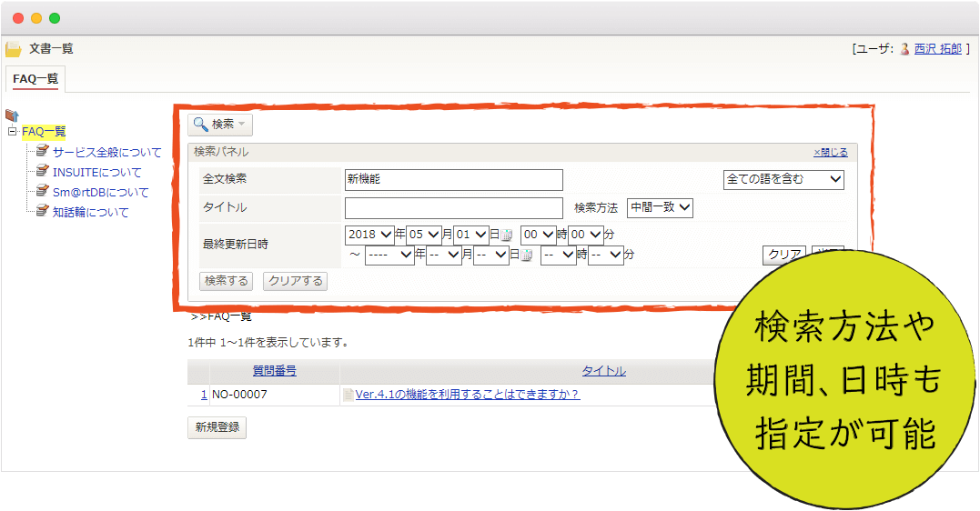Open the end minute dropdown
This screenshot has height=511, width=980.
point(606,255)
